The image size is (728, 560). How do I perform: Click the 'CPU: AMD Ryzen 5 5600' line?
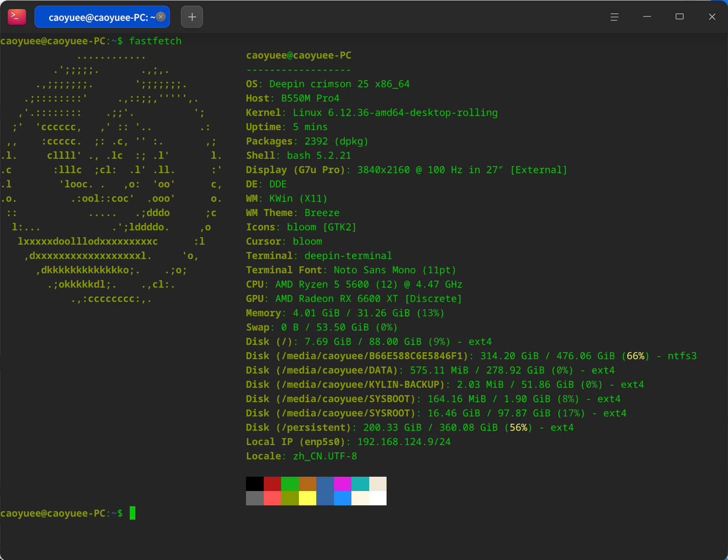point(354,285)
